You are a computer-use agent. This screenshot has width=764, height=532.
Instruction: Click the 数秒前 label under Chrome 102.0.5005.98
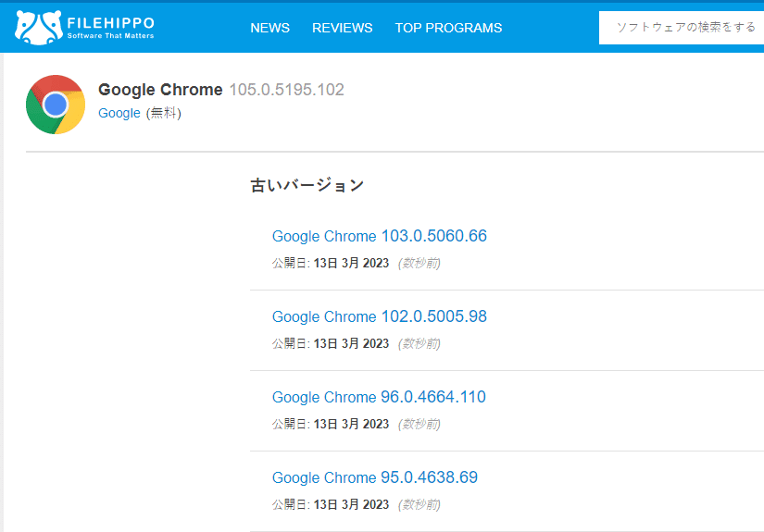[x=419, y=343]
